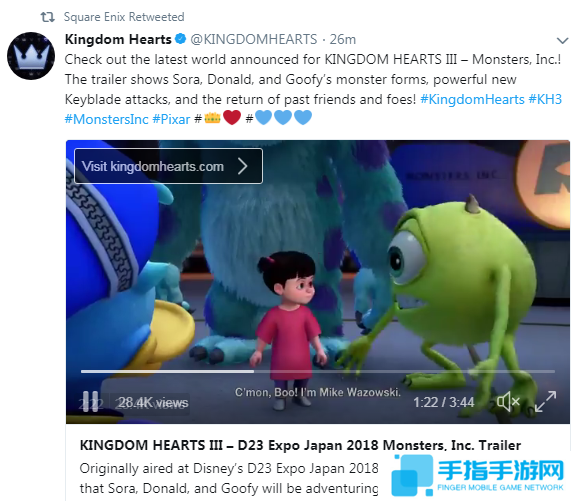Click the retweet icon beside Square Enix Retweeted
578x501 pixels.
tap(48, 17)
